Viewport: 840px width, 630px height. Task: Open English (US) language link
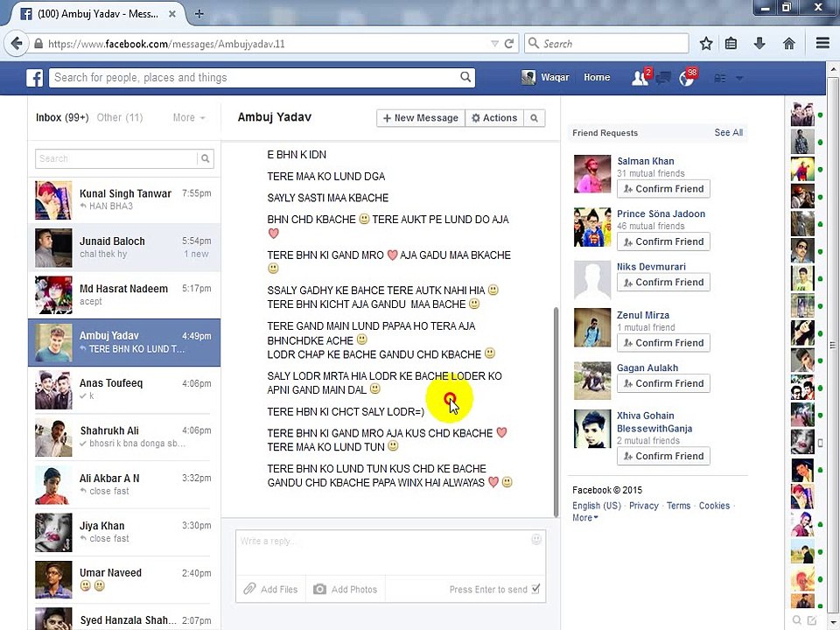(596, 506)
